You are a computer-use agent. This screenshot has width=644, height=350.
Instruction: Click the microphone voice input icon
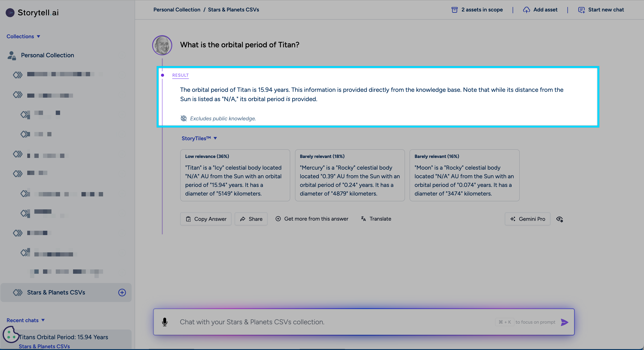(x=164, y=322)
